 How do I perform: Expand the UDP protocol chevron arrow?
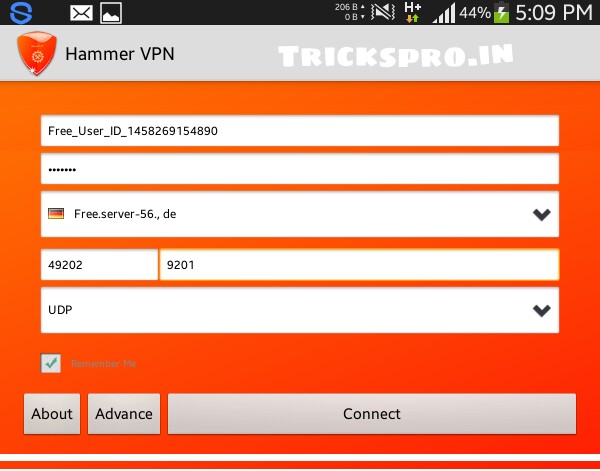(541, 310)
